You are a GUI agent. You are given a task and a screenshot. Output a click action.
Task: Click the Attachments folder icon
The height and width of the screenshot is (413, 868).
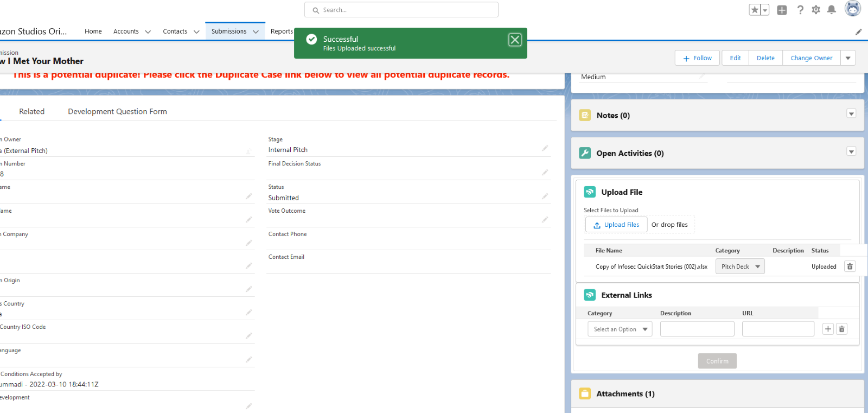click(x=585, y=393)
